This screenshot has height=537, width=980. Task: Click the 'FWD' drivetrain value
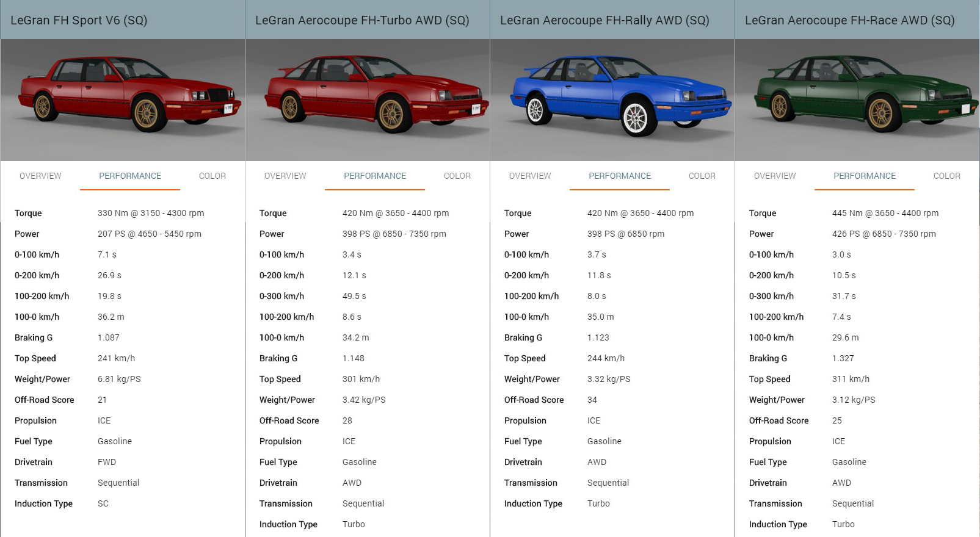(107, 462)
